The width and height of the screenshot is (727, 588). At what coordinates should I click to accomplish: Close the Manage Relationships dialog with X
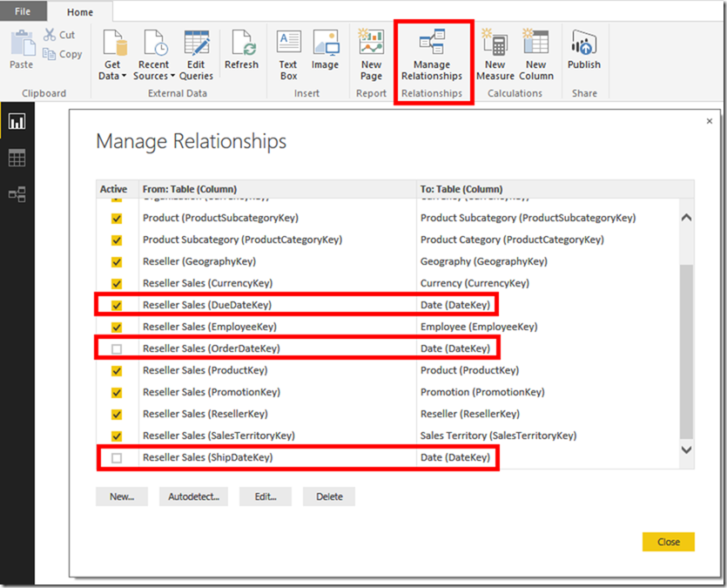pos(710,121)
